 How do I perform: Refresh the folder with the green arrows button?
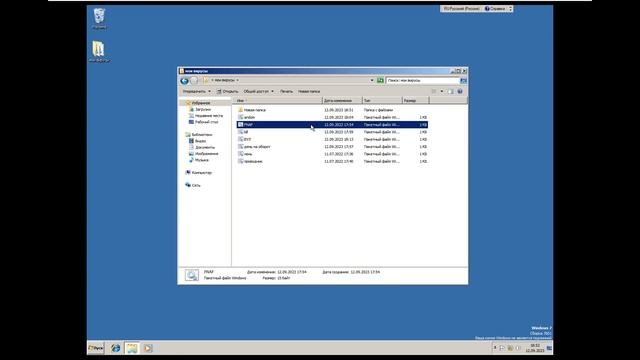(x=380, y=80)
